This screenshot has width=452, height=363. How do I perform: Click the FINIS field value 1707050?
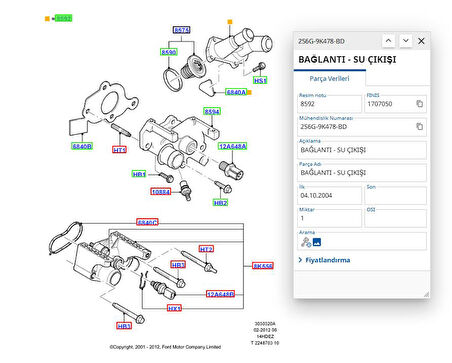tap(395, 104)
